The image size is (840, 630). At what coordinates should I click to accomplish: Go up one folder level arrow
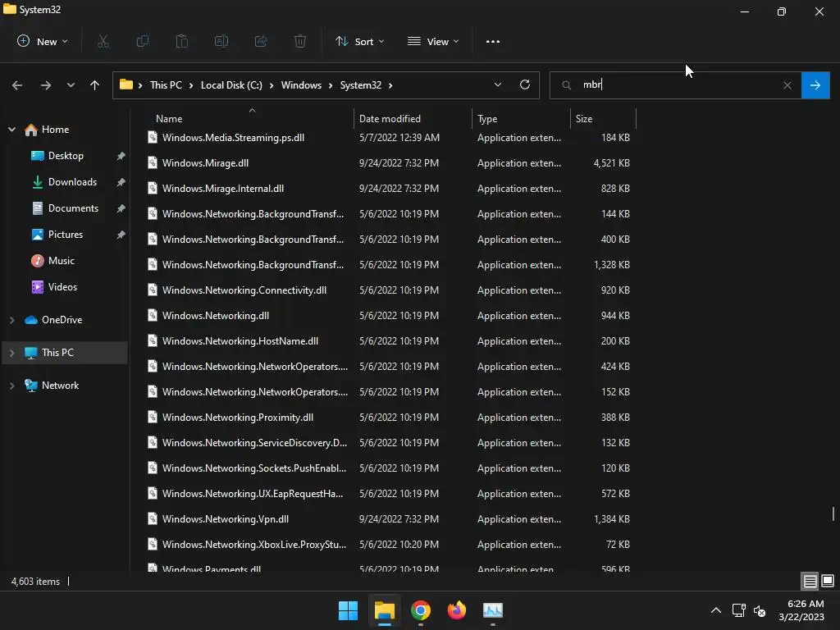95,85
